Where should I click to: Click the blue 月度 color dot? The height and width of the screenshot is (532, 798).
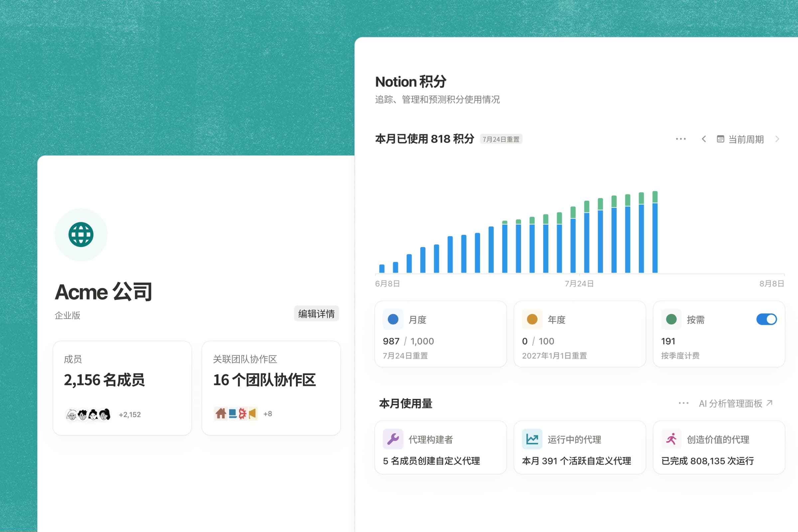pyautogui.click(x=393, y=319)
